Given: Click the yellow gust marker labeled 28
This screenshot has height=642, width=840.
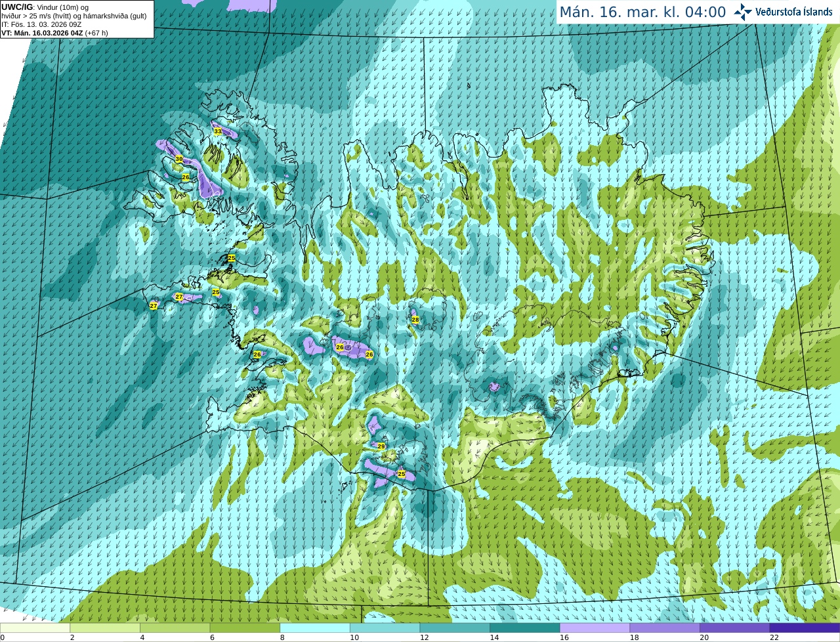Looking at the screenshot, I should point(415,320).
